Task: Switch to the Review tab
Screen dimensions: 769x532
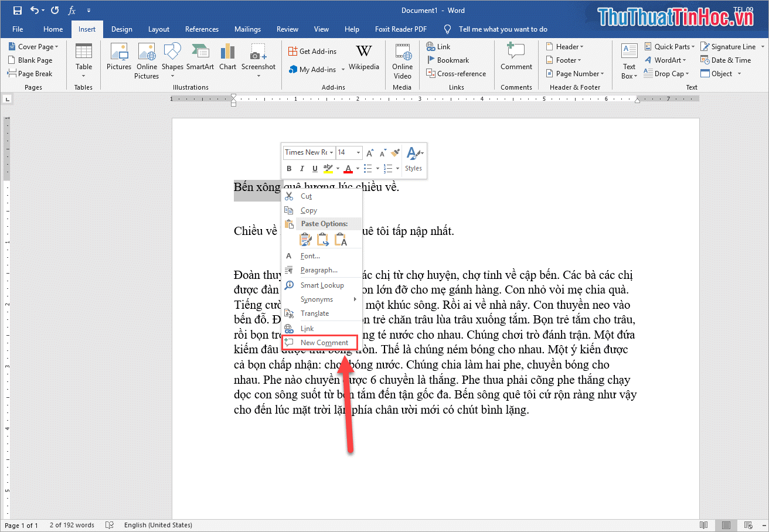Action: 287,29
